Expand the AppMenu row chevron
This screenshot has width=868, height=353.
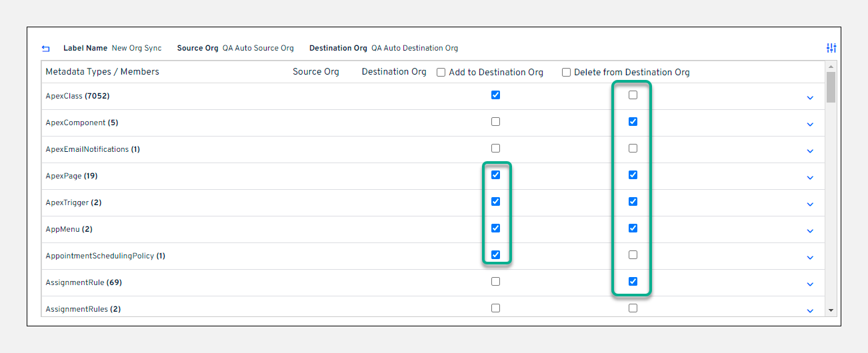tap(810, 231)
